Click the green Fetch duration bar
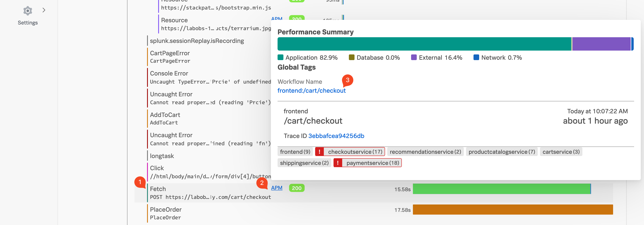Viewport: 644px width, 225px height. click(501, 189)
